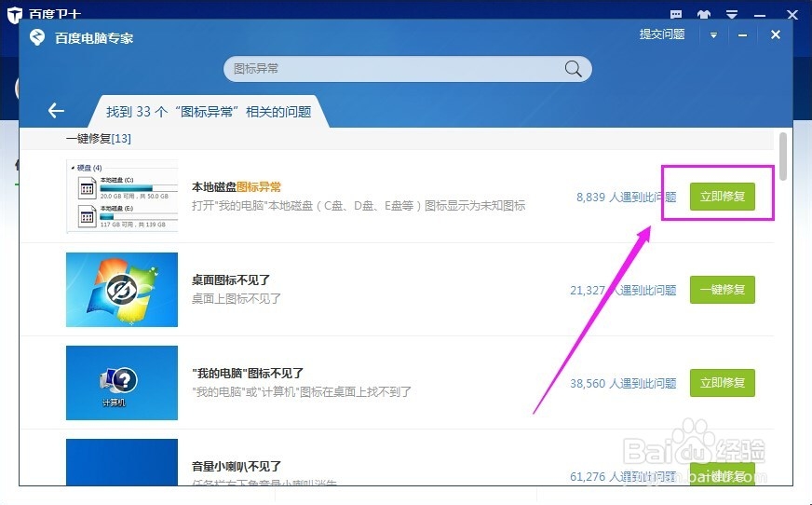Image resolution: width=812 pixels, height=505 pixels.
Task: Click the 桌面上图标不见了 description text
Action: click(237, 299)
